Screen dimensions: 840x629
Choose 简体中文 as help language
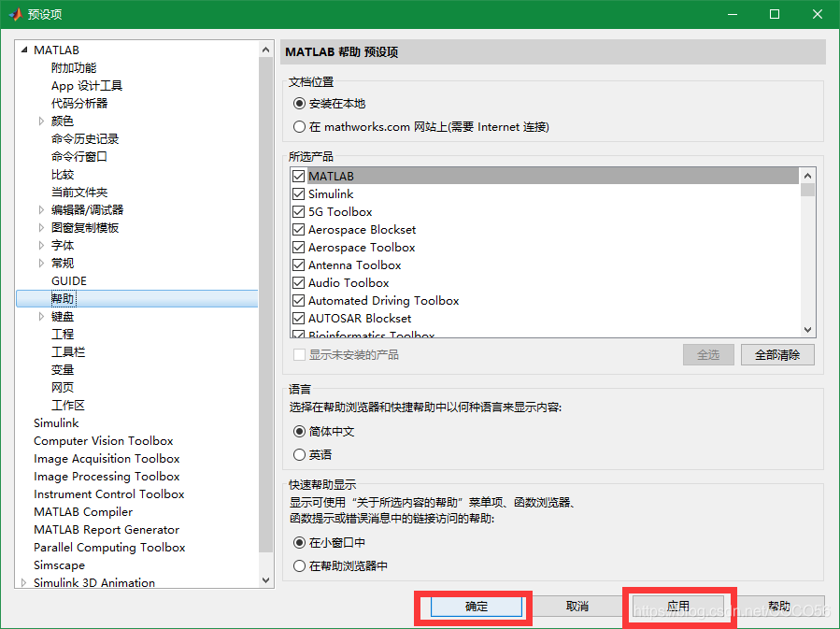(299, 431)
